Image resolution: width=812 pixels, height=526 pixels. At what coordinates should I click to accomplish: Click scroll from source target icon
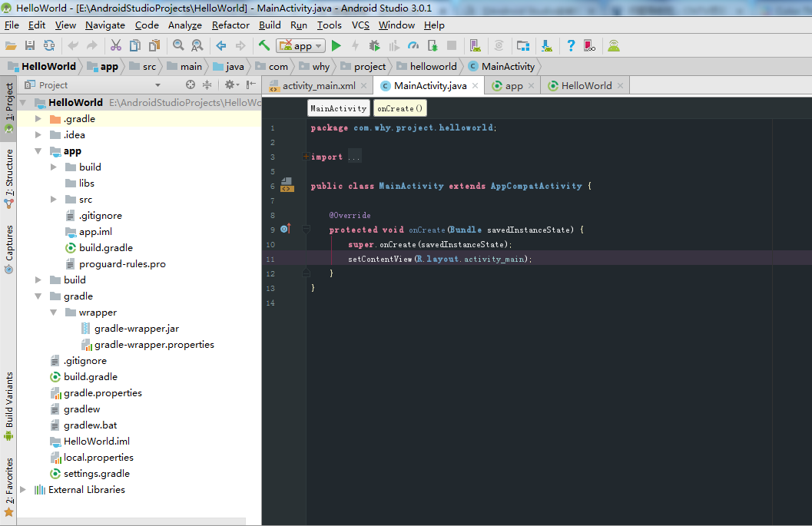(x=191, y=85)
